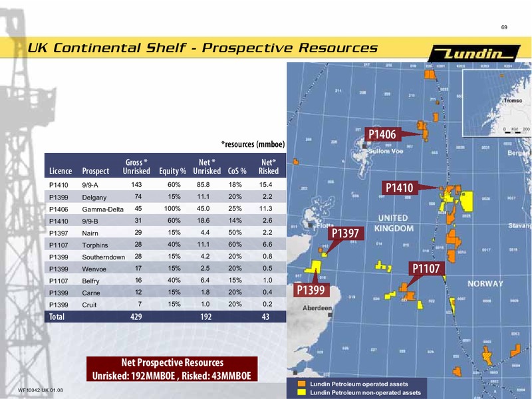Click the Tromso inset map

(x=497, y=102)
